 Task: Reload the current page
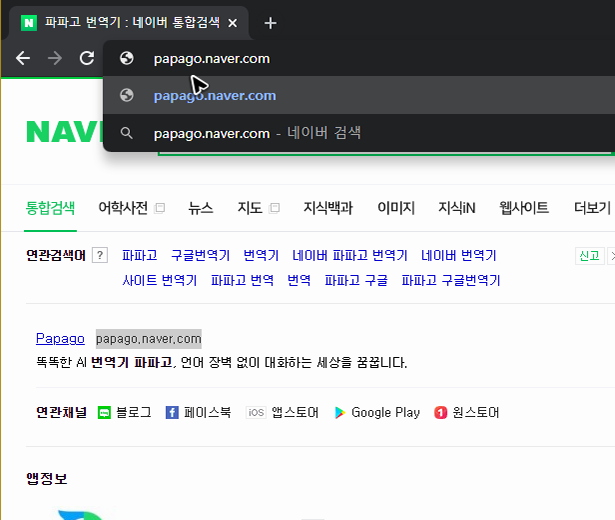(87, 58)
